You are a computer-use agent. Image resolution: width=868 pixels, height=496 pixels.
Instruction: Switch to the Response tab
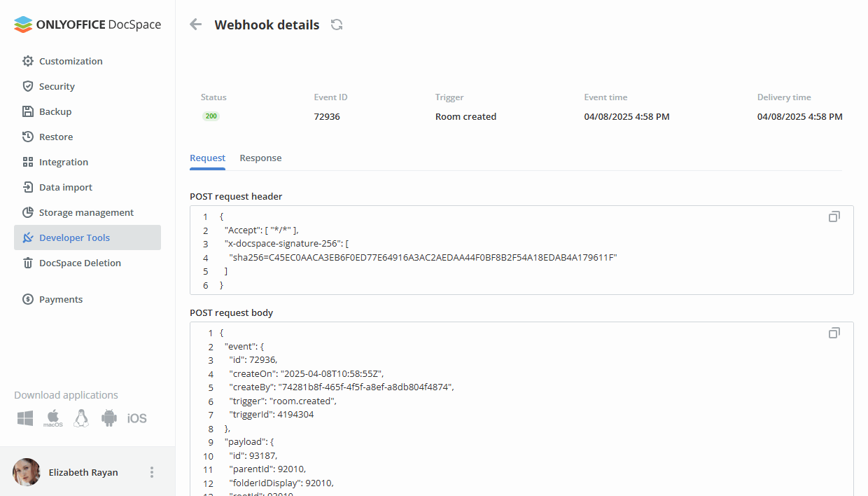point(260,158)
